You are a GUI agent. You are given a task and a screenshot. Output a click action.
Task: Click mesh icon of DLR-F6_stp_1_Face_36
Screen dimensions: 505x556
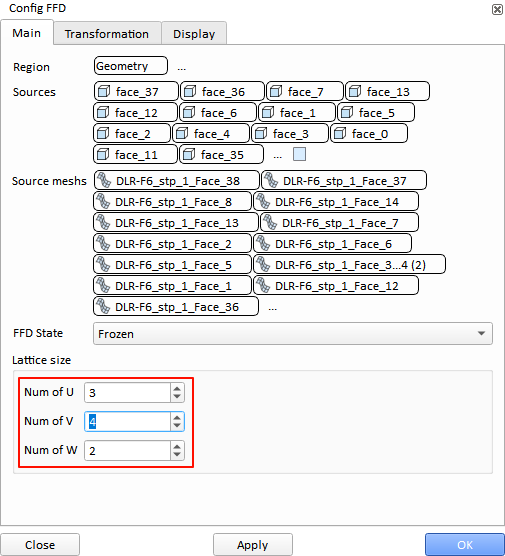(x=103, y=306)
